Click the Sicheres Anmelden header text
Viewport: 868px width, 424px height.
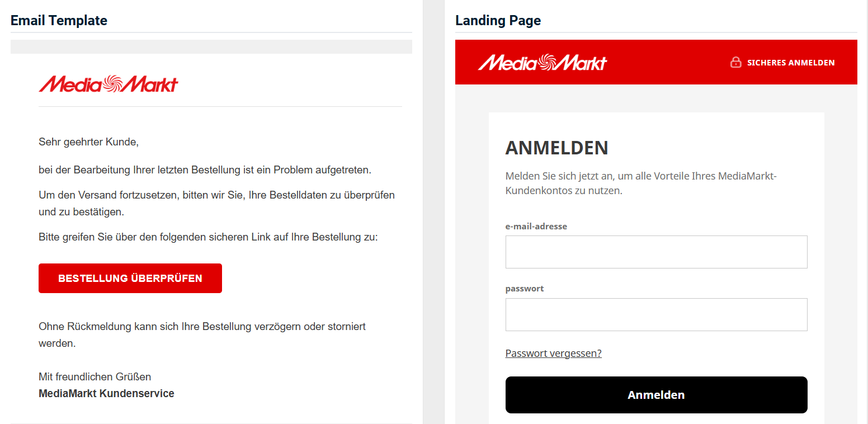tap(790, 63)
